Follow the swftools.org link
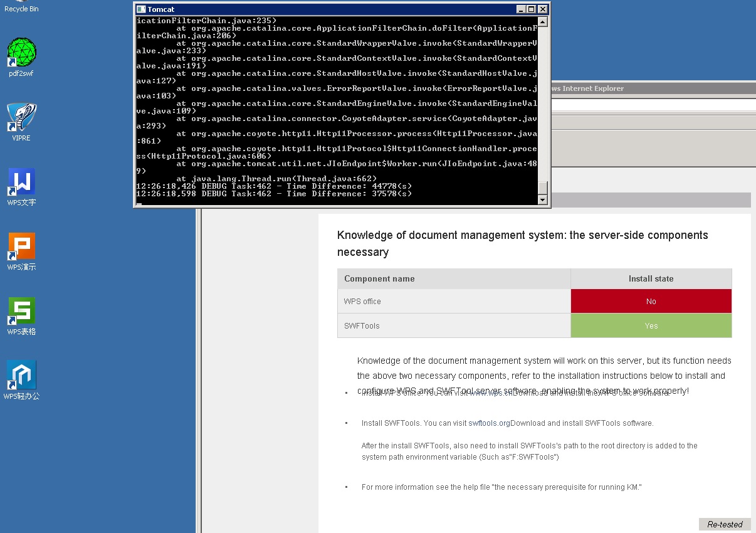Image resolution: width=756 pixels, height=533 pixels. (489, 423)
